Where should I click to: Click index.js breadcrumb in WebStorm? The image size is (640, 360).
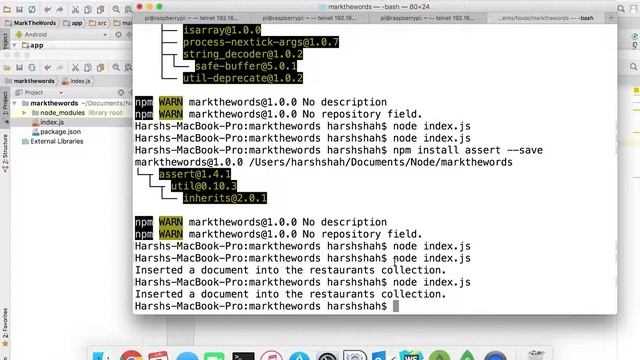(x=76, y=81)
